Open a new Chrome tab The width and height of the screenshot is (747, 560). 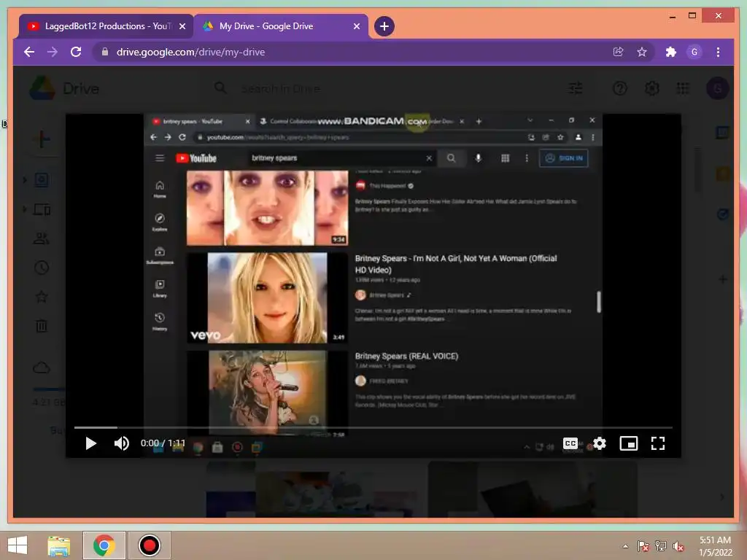384,26
